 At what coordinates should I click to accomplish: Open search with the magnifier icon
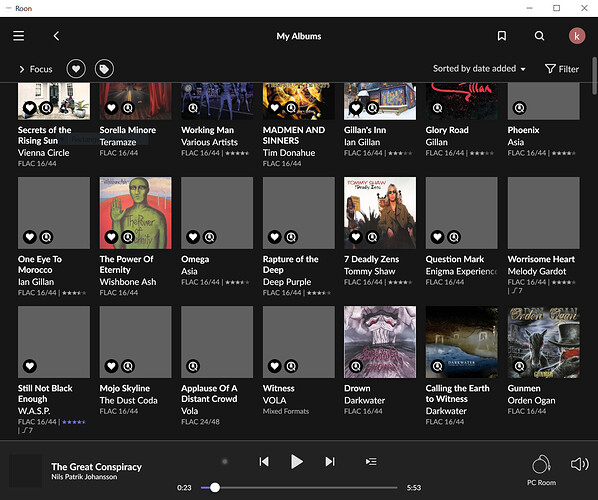(539, 36)
